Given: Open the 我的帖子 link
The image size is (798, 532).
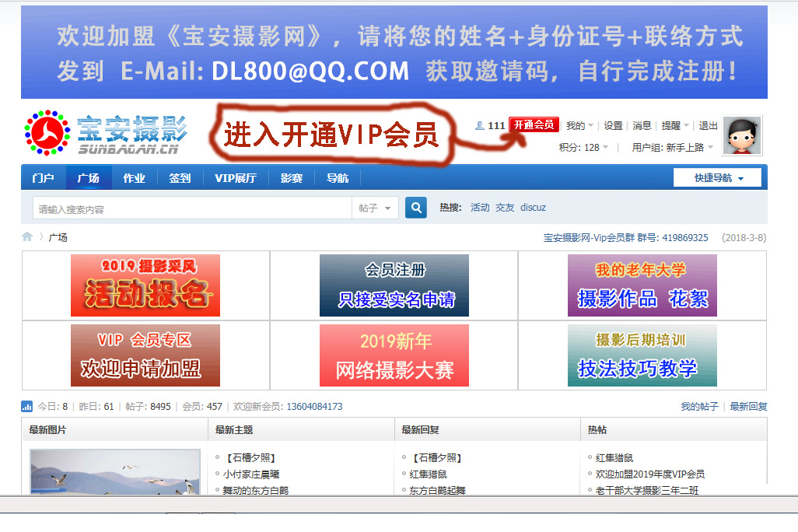Looking at the screenshot, I should [699, 407].
